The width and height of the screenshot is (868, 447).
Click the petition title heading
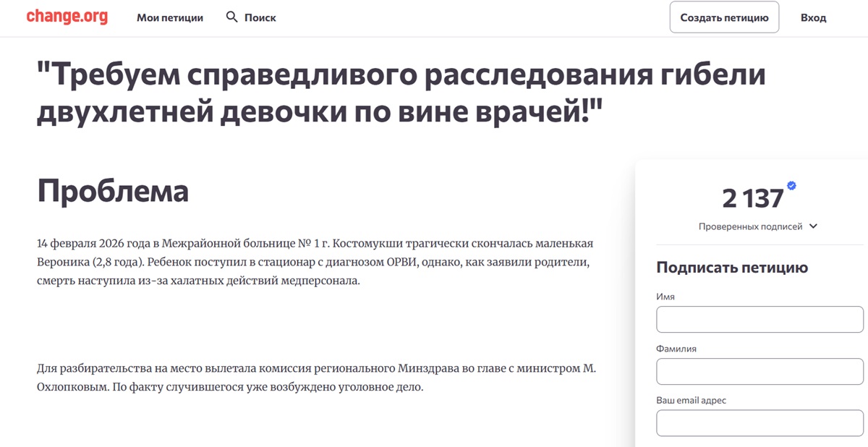click(401, 94)
